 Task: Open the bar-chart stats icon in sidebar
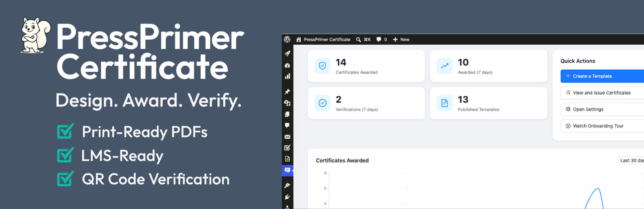pyautogui.click(x=287, y=76)
